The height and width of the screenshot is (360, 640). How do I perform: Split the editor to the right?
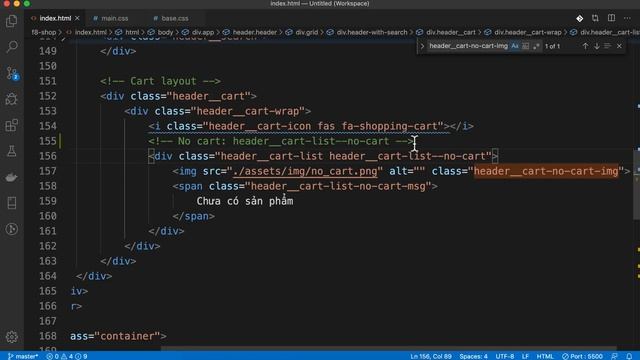click(611, 18)
